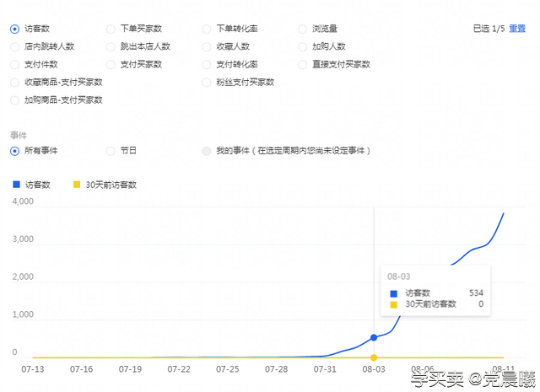
Task: Select the 下单买家数 metric
Action: [x=111, y=29]
